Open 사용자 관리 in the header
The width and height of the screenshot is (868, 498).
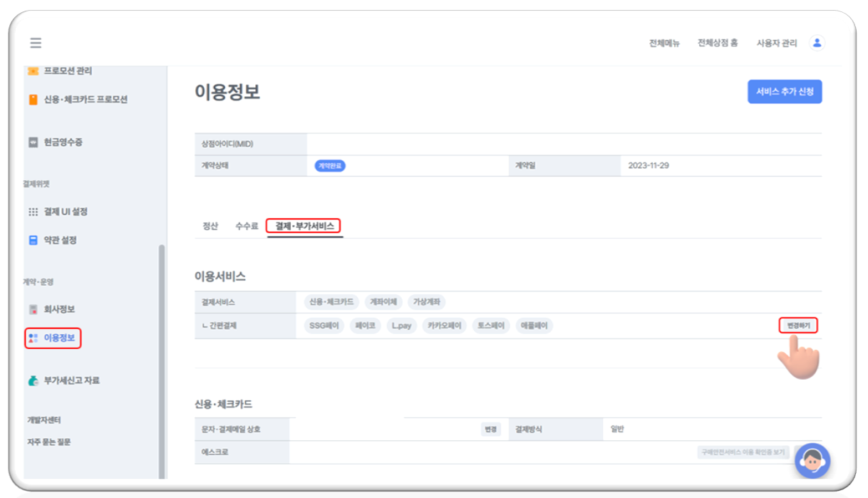pos(777,43)
